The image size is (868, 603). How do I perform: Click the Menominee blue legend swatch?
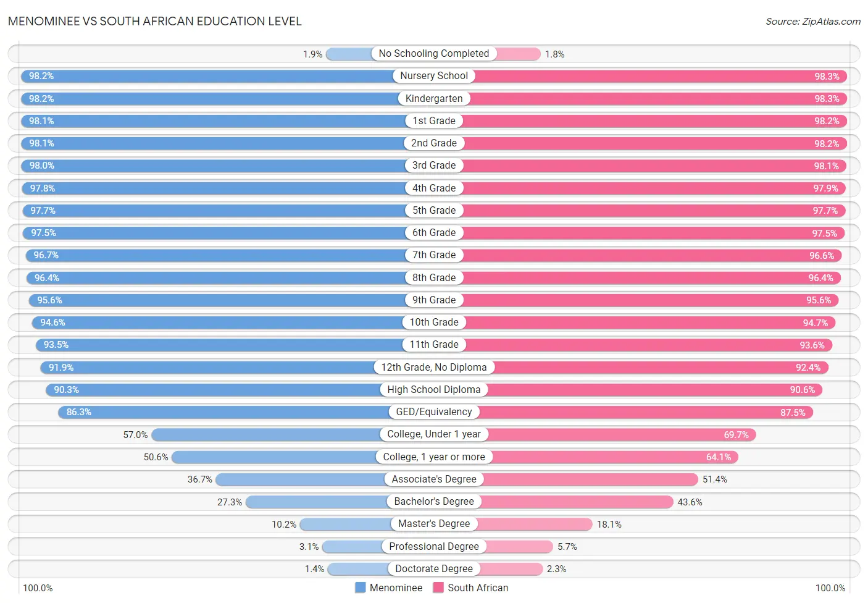coord(361,588)
